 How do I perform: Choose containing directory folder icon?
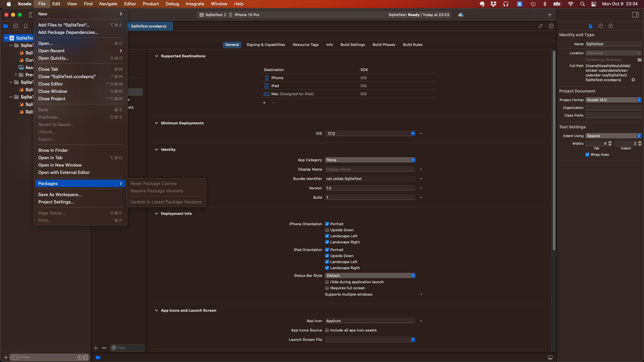pyautogui.click(x=639, y=60)
